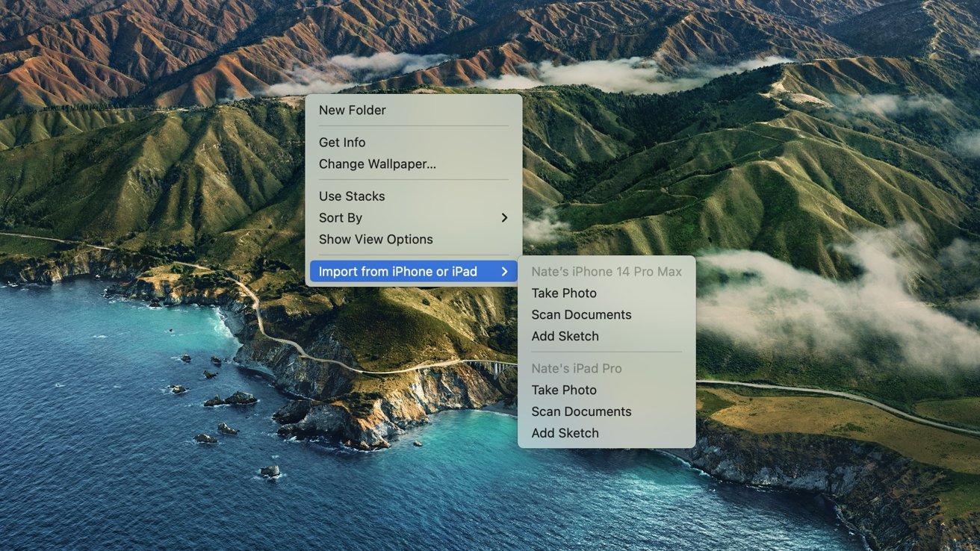Viewport: 980px width, 551px height.
Task: Click the chevron beside Import from iPhone or iPad
Action: coord(504,271)
